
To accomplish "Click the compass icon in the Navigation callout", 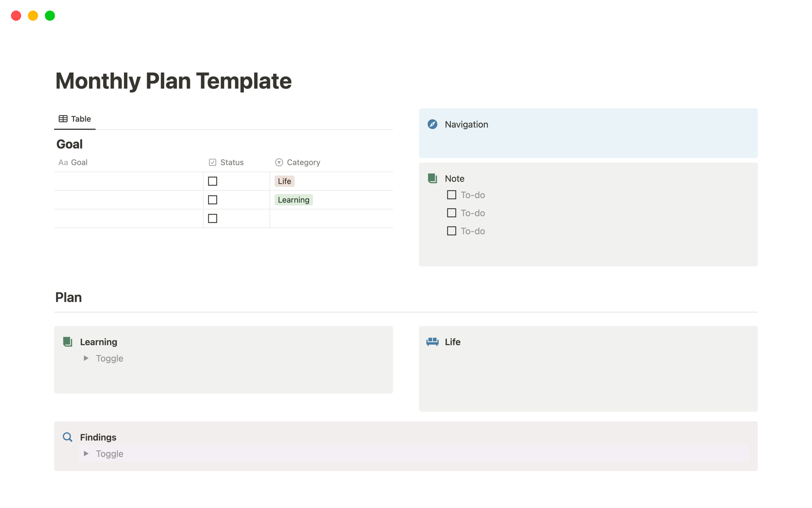I will [432, 124].
